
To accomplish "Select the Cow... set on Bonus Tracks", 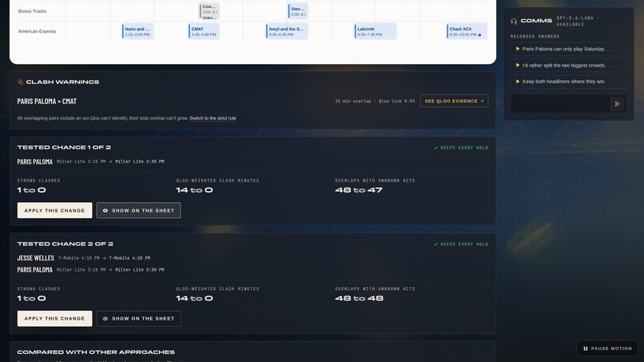I will pos(209,11).
